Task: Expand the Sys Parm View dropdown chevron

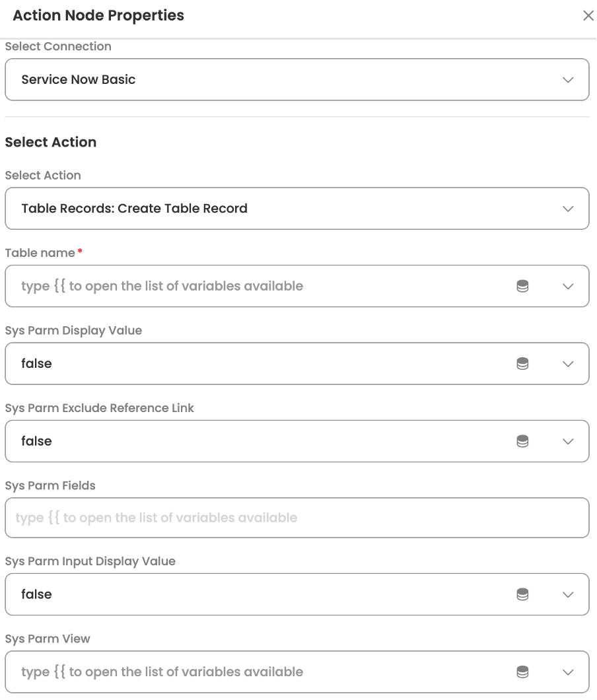Action: click(568, 672)
